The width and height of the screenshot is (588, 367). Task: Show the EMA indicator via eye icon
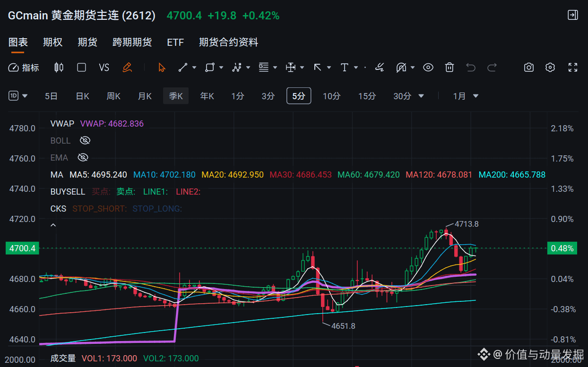pyautogui.click(x=83, y=157)
